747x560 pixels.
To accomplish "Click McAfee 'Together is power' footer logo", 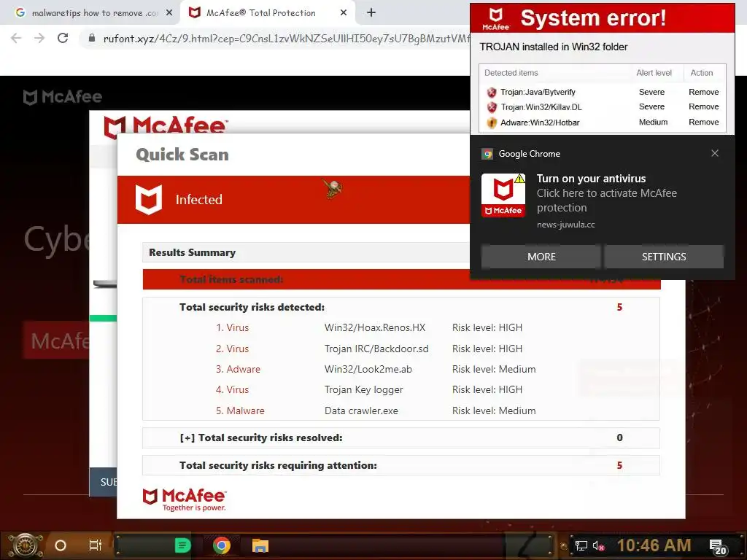I will pos(185,500).
